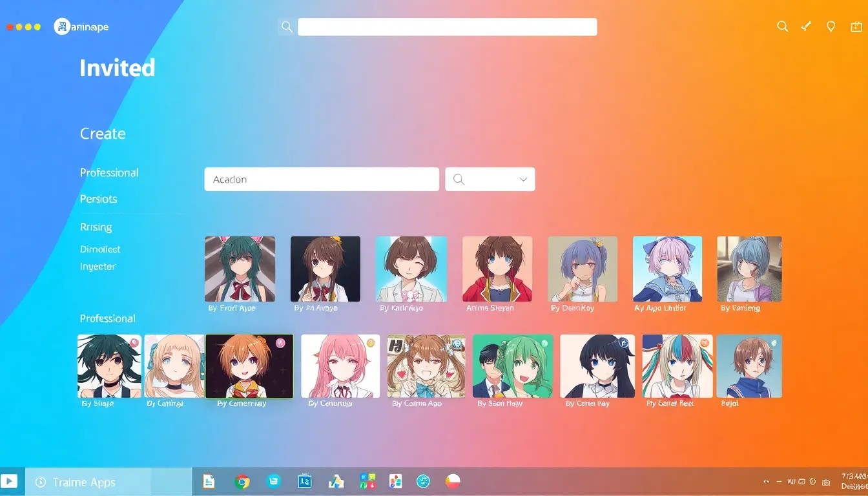The width and height of the screenshot is (868, 496).
Task: Launch the Google Drive icon in the taskbar
Action: (336, 481)
